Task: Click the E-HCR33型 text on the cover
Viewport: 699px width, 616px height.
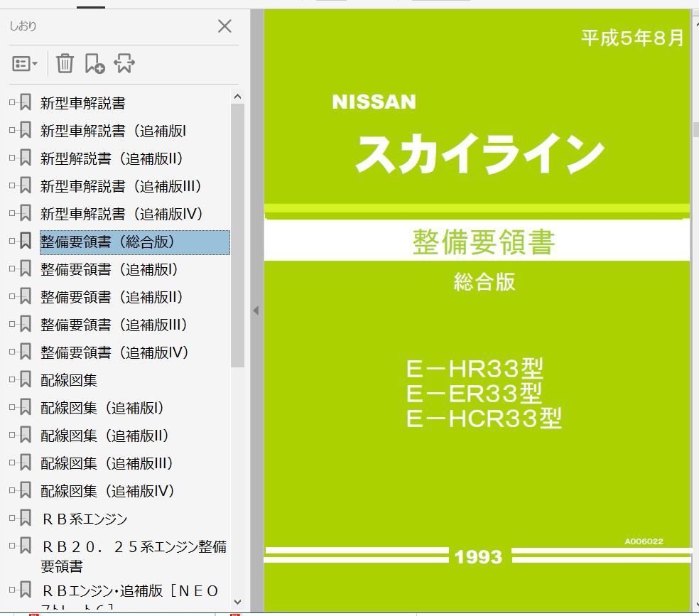Action: [x=484, y=418]
